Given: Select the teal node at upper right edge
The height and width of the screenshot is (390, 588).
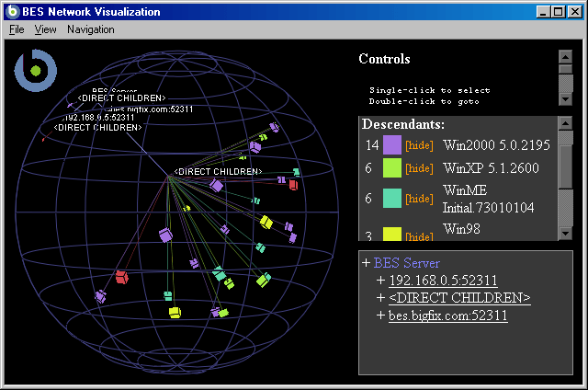Looking at the screenshot, I should [x=296, y=172].
